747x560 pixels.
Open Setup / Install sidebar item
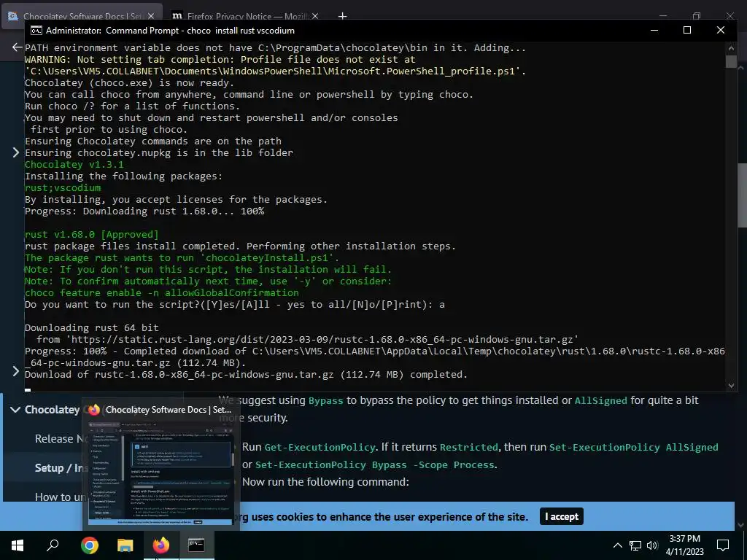pos(61,467)
